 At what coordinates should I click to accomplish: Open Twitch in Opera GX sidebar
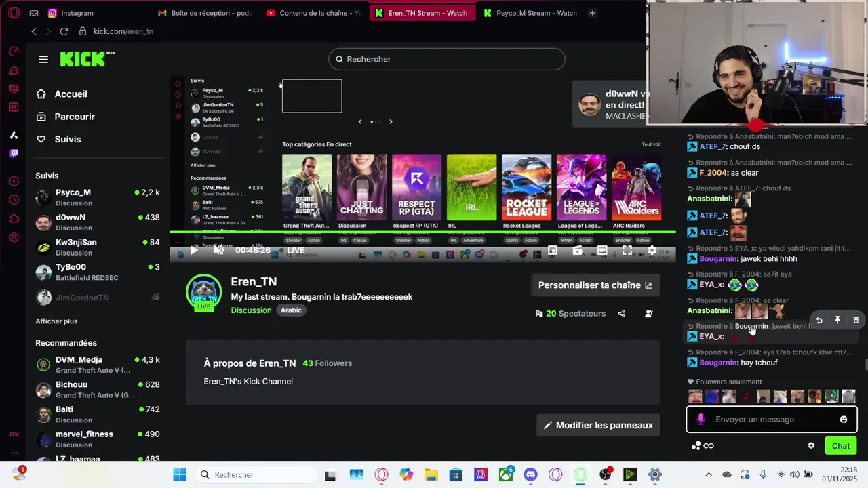click(x=14, y=154)
